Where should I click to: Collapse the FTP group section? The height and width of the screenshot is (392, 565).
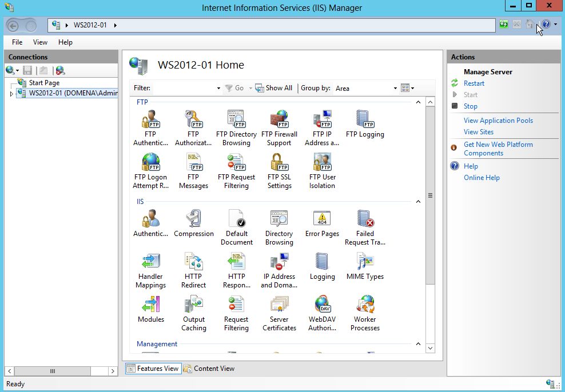(418, 102)
